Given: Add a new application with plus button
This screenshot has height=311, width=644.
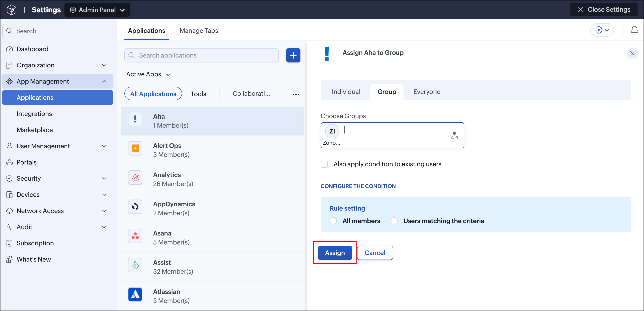Looking at the screenshot, I should [x=293, y=55].
